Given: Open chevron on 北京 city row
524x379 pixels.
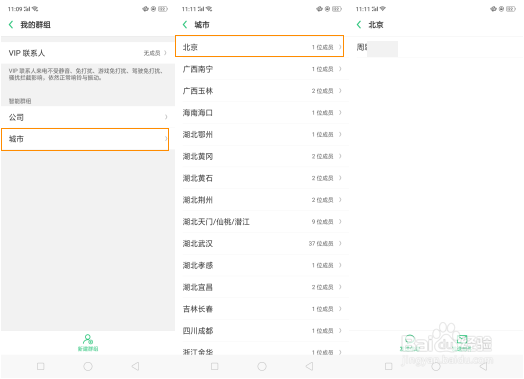Looking at the screenshot, I should (x=340, y=47).
